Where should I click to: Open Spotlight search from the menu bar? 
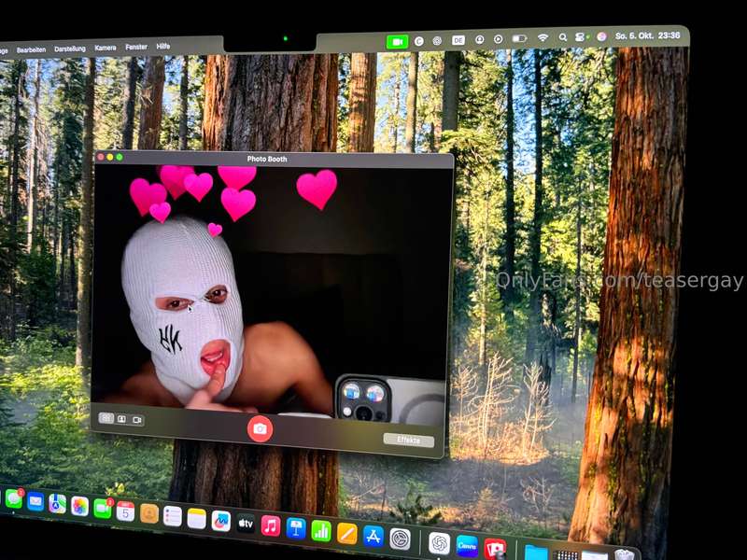click(x=563, y=37)
